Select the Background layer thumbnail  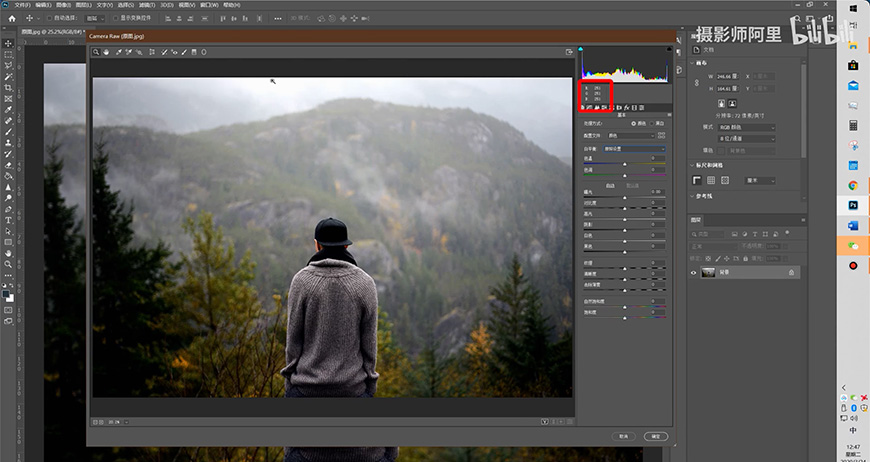click(x=708, y=272)
